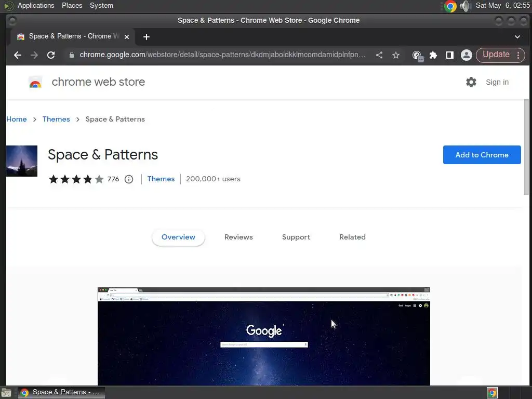This screenshot has height=399, width=532.
Task: Click the Chrome Web Store logo
Action: click(x=35, y=82)
